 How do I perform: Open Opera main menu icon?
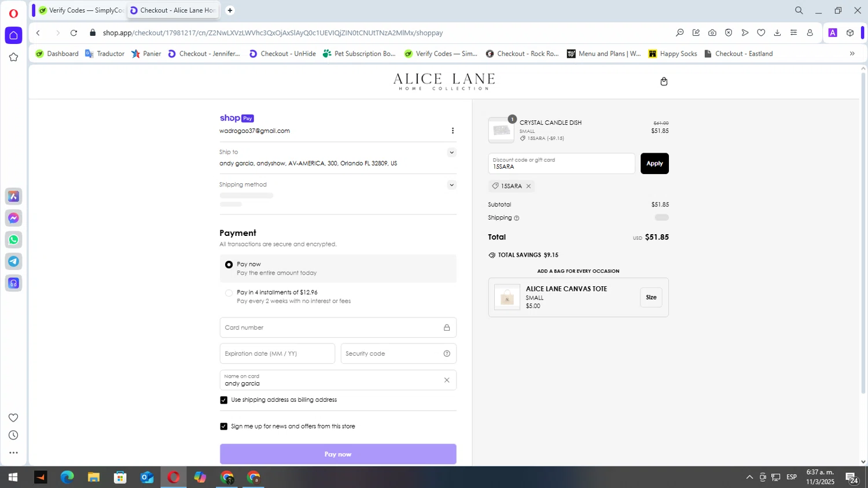pos(13,13)
